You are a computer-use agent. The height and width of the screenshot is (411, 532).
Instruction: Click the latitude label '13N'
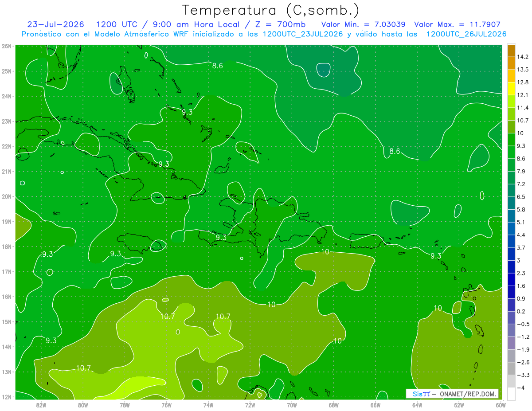[7, 372]
